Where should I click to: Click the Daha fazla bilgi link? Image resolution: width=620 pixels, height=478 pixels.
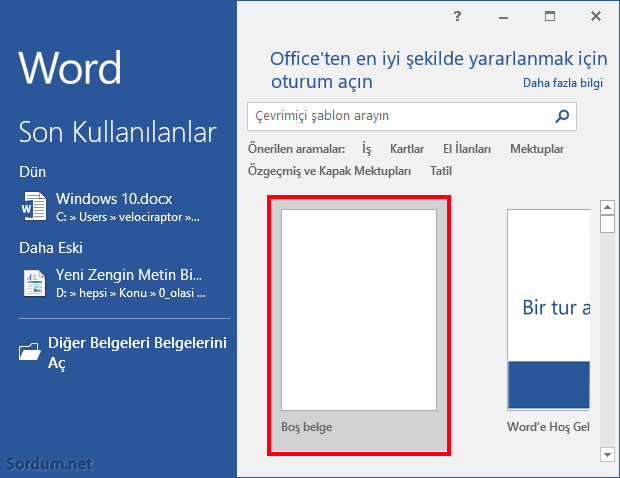coord(563,83)
